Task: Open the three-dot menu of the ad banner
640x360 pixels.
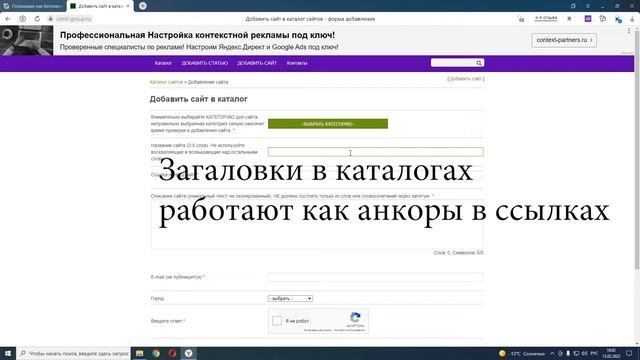Action: click(629, 31)
